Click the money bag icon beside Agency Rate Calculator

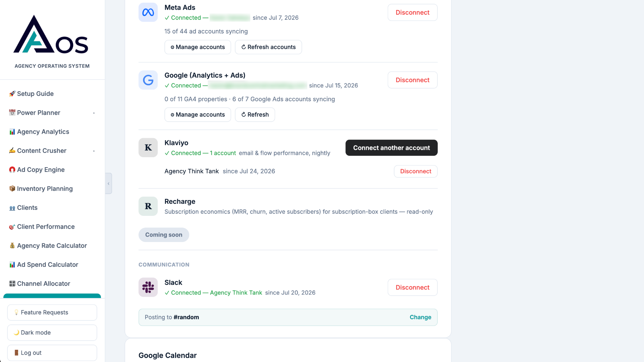[x=12, y=246]
